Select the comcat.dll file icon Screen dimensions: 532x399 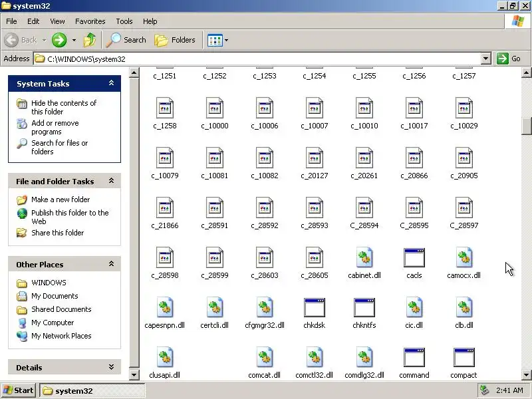(264, 357)
